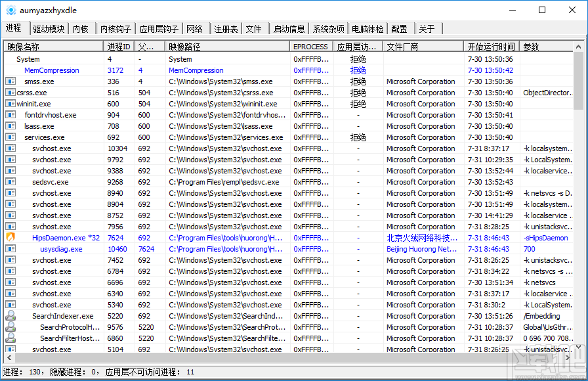Click horizontal scrollbar left arrow
Image resolution: width=588 pixels, height=381 pixels.
(x=9, y=358)
